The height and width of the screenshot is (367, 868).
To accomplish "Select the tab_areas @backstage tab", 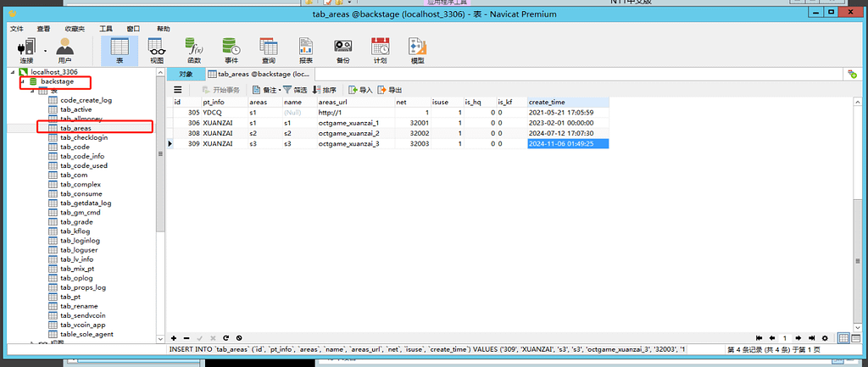I will (259, 75).
